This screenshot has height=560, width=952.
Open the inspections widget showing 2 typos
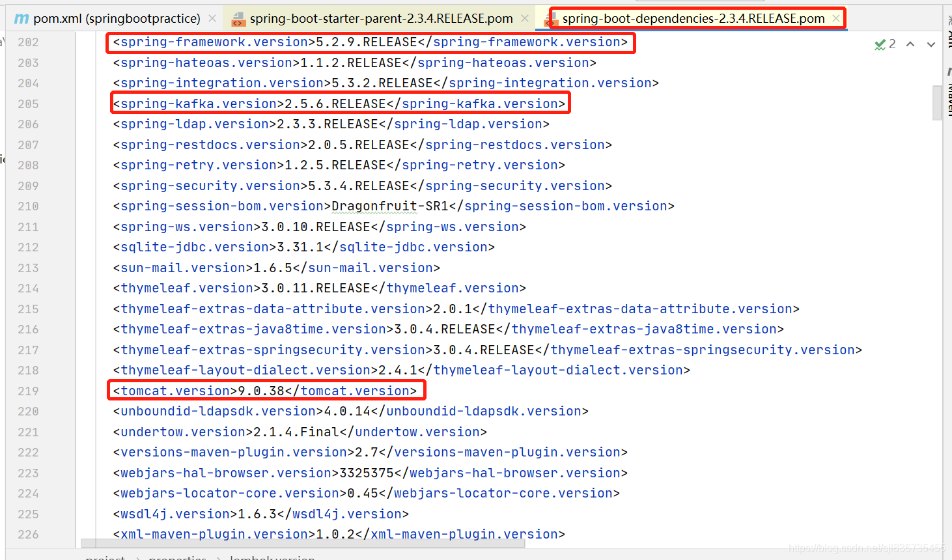pyautogui.click(x=885, y=44)
